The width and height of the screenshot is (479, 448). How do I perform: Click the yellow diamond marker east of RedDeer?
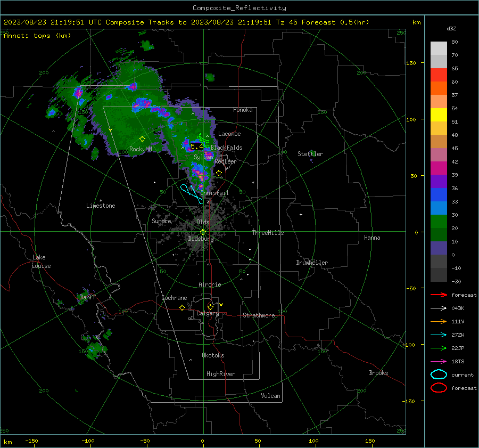tap(219, 173)
